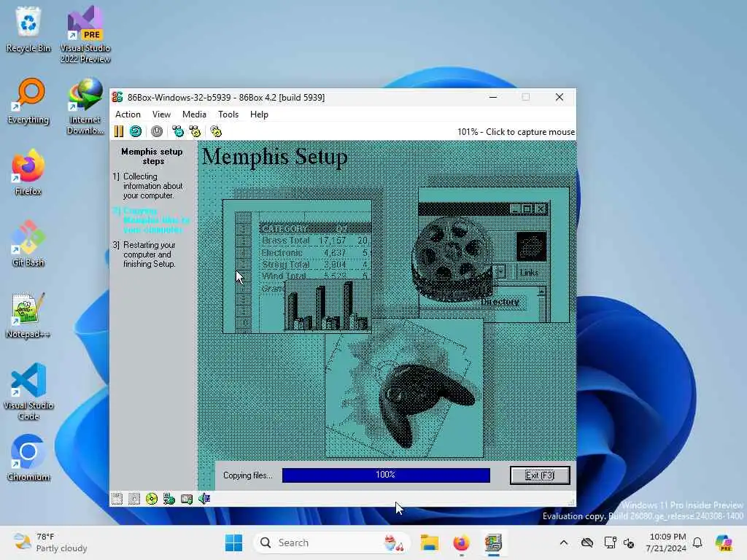
Task: Open the Notepad++ desktop shortcut
Action: point(28,315)
